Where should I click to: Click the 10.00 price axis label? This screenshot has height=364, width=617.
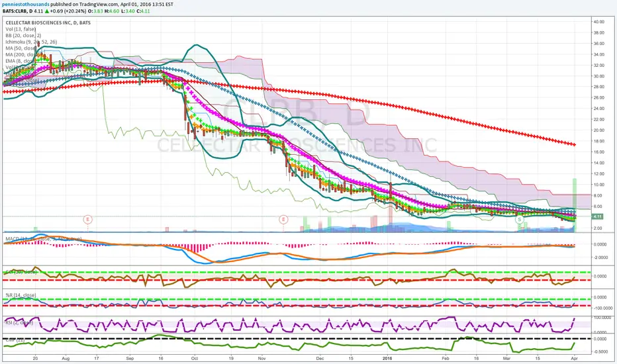[x=599, y=185]
